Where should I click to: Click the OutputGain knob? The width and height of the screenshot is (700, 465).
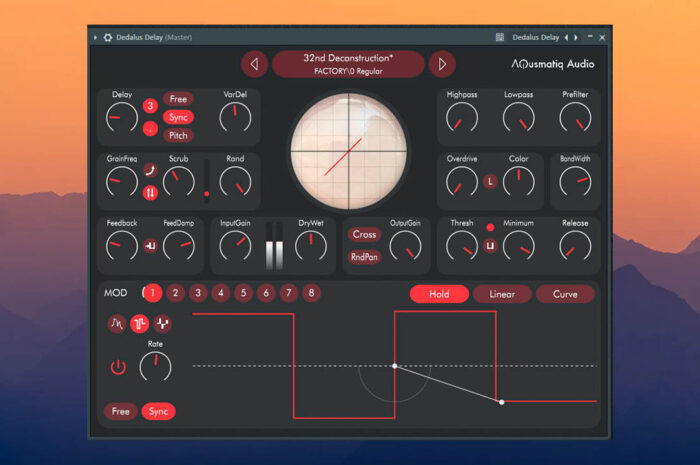pyautogui.click(x=405, y=245)
